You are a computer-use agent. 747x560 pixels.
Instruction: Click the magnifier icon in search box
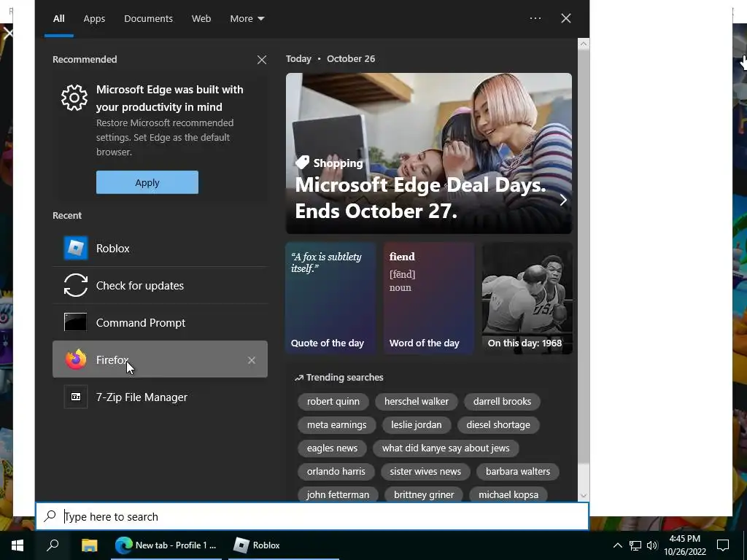click(x=50, y=516)
